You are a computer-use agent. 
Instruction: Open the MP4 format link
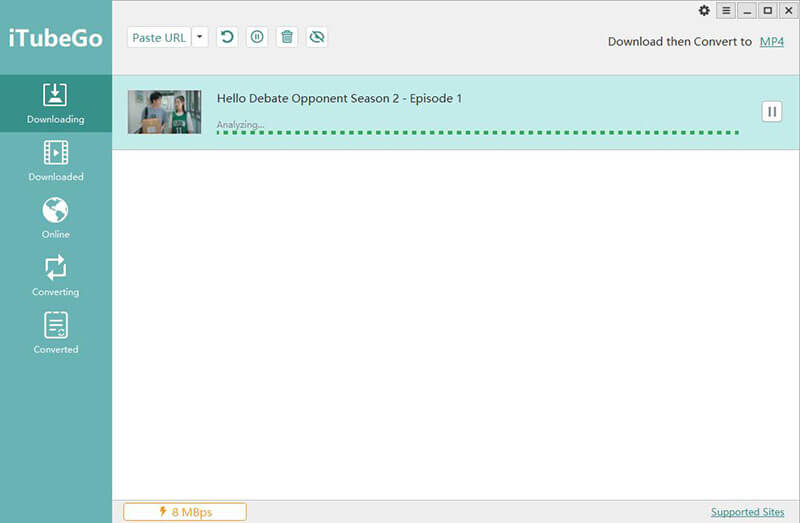(x=771, y=42)
